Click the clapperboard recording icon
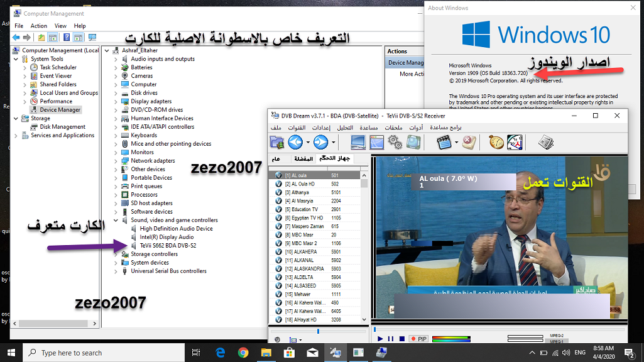The image size is (644, 362). tap(444, 142)
